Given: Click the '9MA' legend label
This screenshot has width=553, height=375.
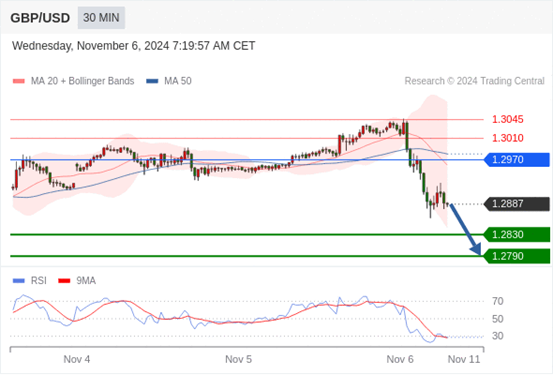Looking at the screenshot, I should pyautogui.click(x=86, y=281).
